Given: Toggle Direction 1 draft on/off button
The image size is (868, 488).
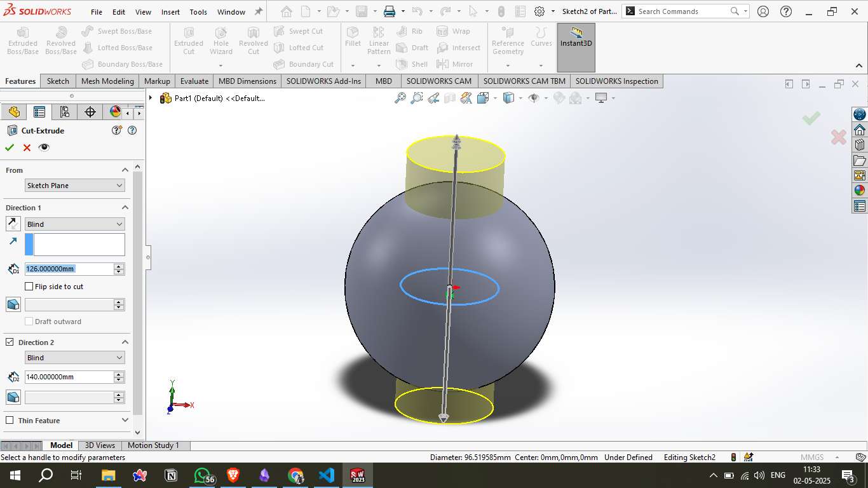Looking at the screenshot, I should coord(13,304).
